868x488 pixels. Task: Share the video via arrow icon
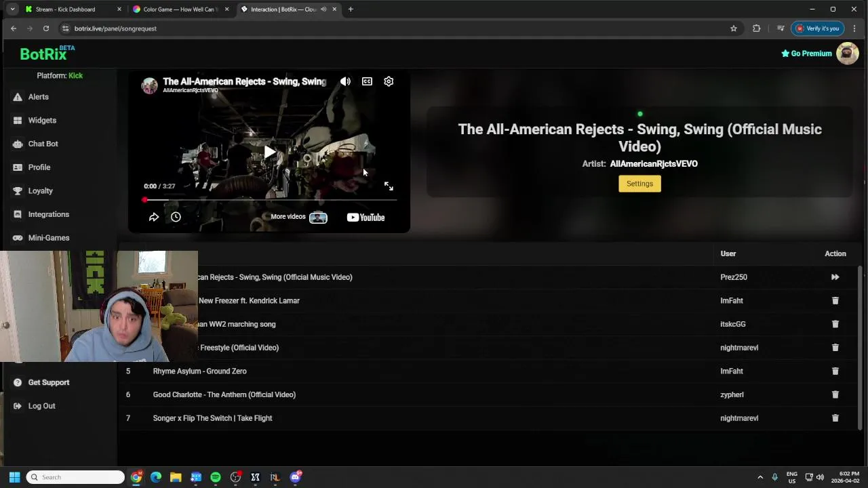(154, 218)
